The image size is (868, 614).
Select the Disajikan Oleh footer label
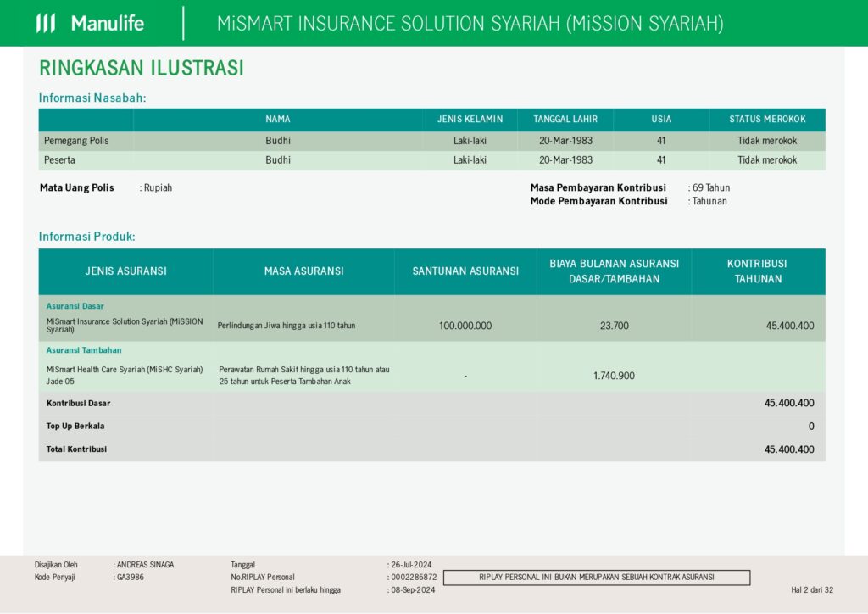pyautogui.click(x=56, y=565)
